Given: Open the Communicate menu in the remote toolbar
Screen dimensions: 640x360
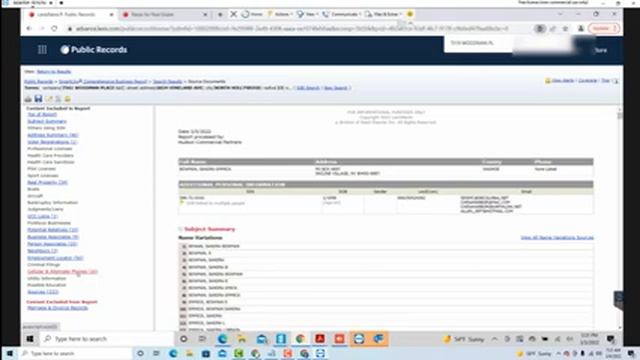Looking at the screenshot, I should 342,14.
